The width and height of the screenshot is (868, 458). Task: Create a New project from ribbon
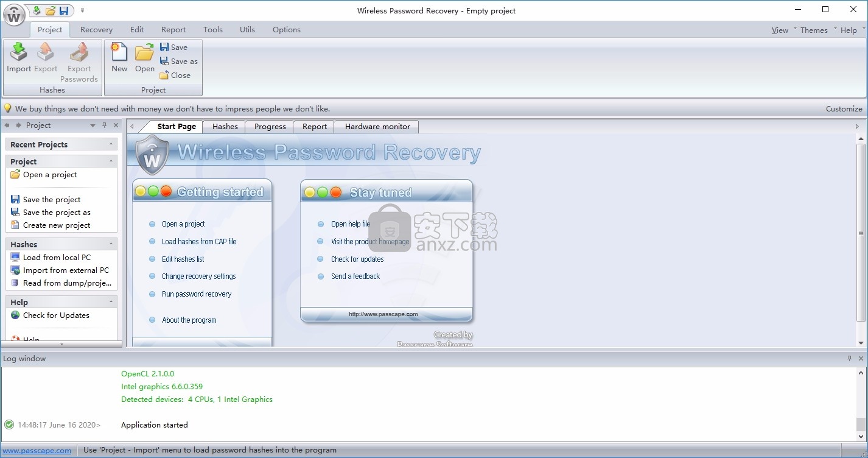point(119,58)
